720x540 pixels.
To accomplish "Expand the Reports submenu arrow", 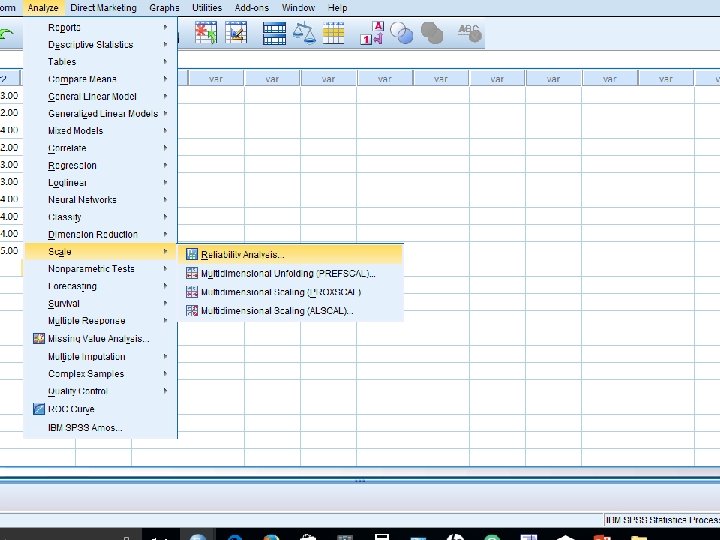I will coord(165,27).
